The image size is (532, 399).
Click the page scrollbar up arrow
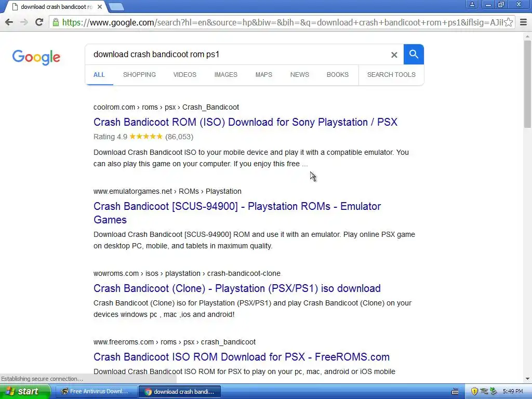tap(527, 36)
